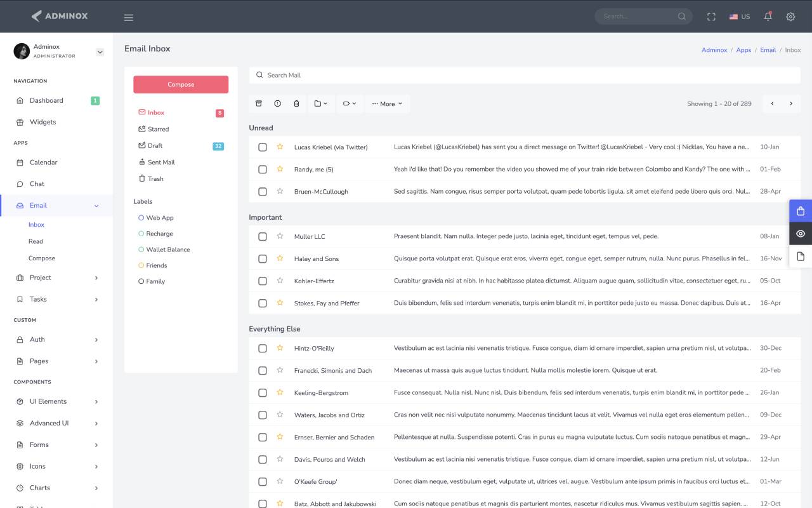Click the archive icon in mail toolbar
Image resolution: width=812 pixels, height=508 pixels.
258,104
